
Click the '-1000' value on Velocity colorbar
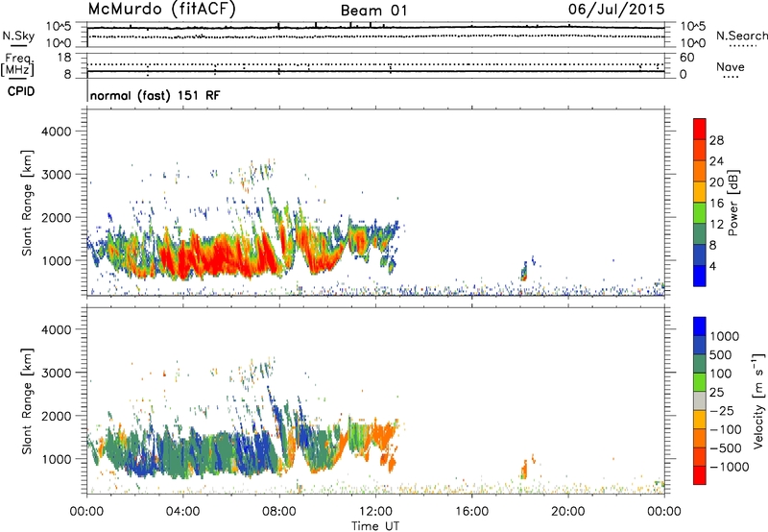tap(730, 467)
